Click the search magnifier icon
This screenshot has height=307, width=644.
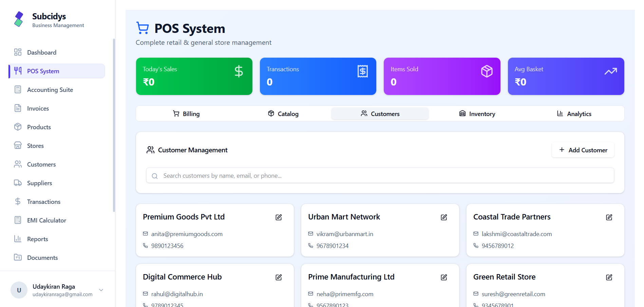(x=155, y=176)
